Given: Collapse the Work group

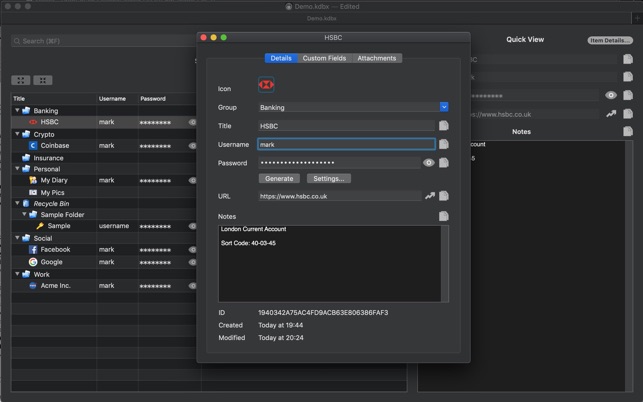Looking at the screenshot, I should tap(17, 274).
